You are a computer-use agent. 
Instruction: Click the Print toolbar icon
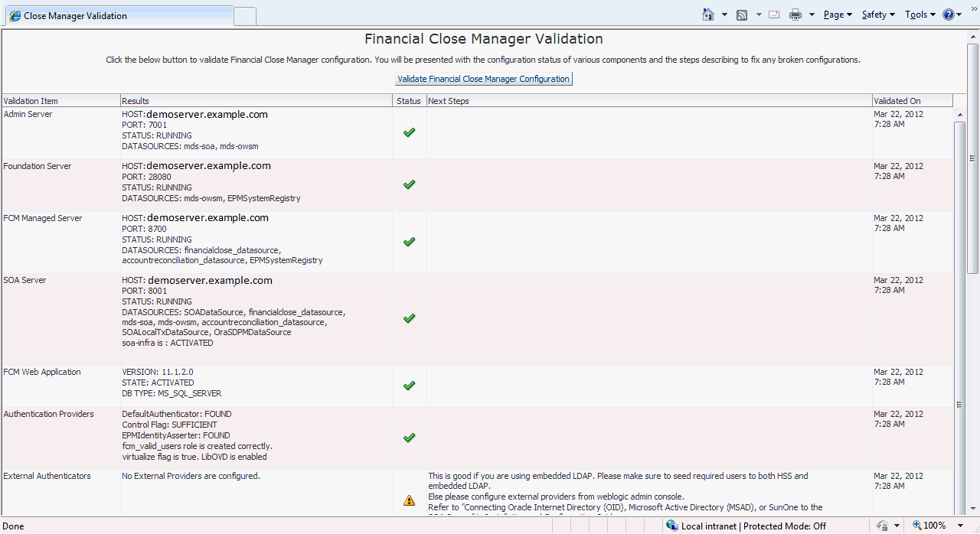(795, 15)
